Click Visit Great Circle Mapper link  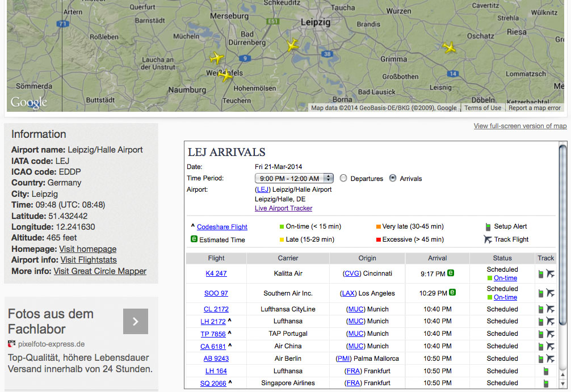[100, 271]
